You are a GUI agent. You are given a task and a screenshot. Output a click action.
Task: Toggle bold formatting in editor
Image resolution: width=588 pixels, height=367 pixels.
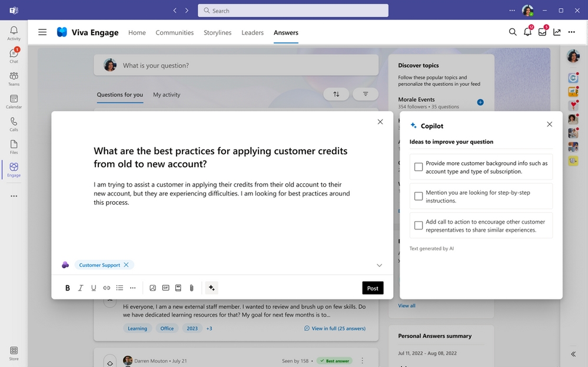(x=68, y=288)
